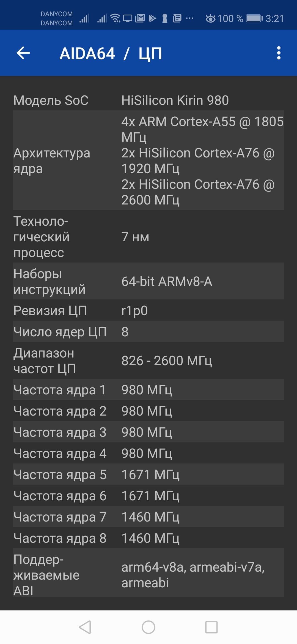Select the Архитектура ядра row
Screen dimensions: 297x644
(148, 160)
